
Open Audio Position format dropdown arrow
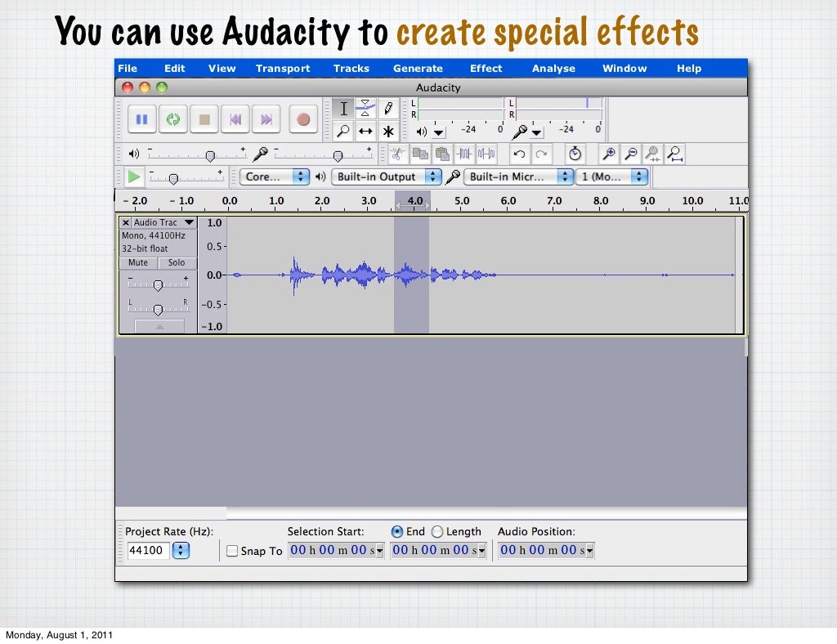pyautogui.click(x=590, y=551)
